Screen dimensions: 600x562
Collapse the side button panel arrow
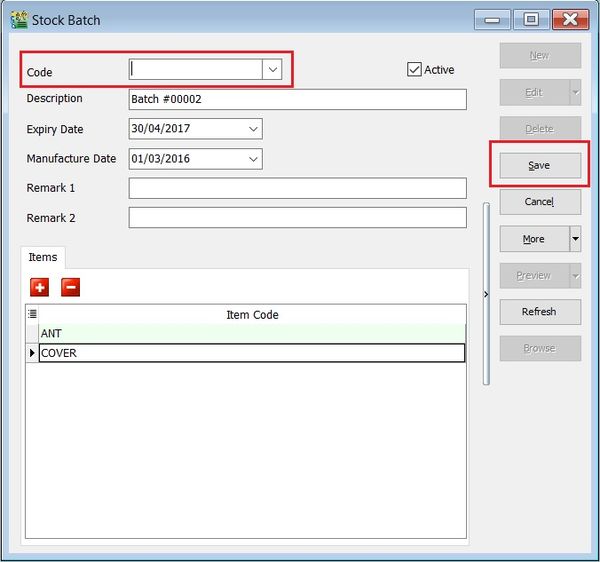(x=486, y=294)
